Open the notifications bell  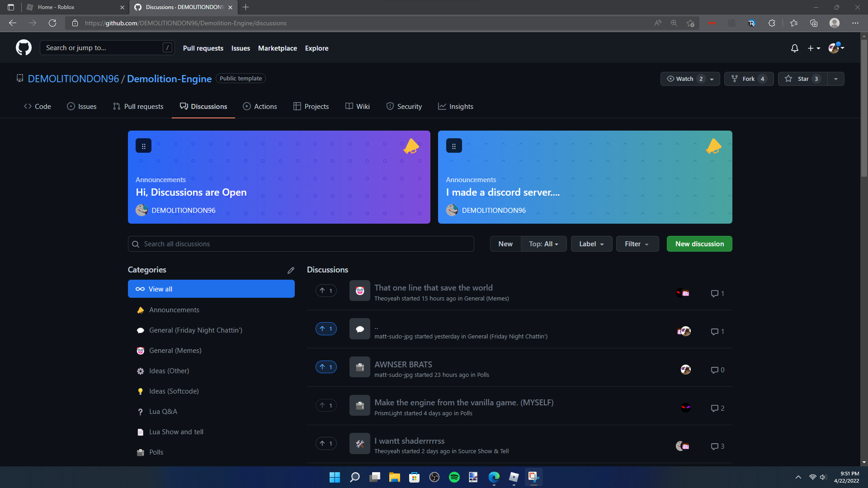click(x=794, y=48)
